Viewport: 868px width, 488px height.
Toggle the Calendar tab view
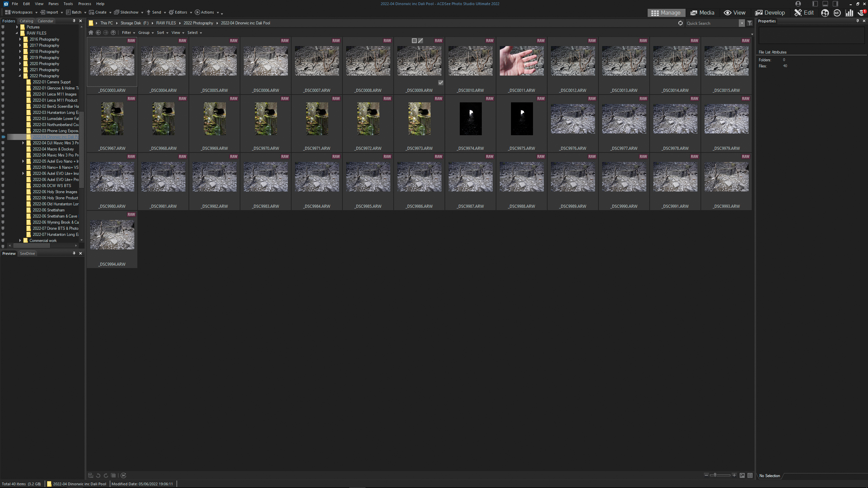pos(45,21)
